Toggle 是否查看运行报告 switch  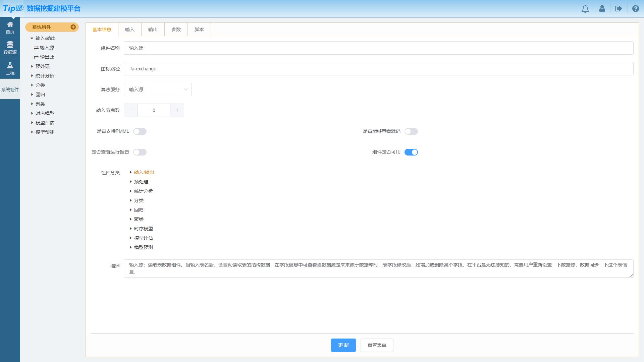[x=140, y=152]
